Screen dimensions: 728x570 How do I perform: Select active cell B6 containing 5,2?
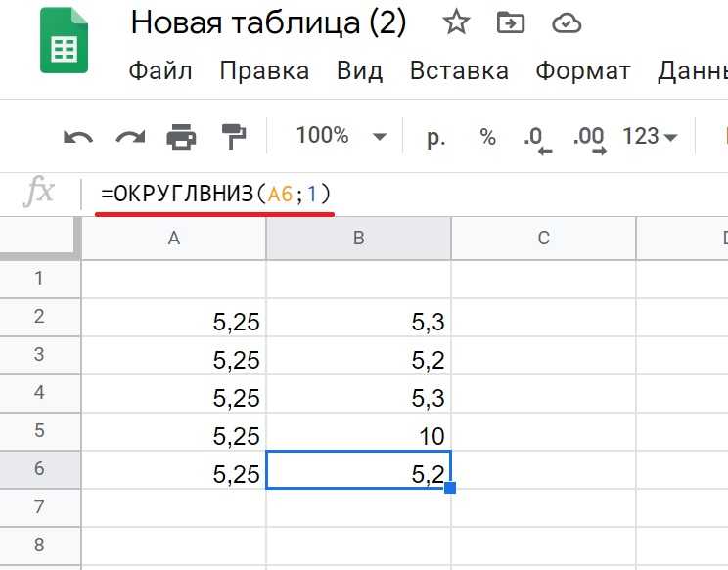358,469
